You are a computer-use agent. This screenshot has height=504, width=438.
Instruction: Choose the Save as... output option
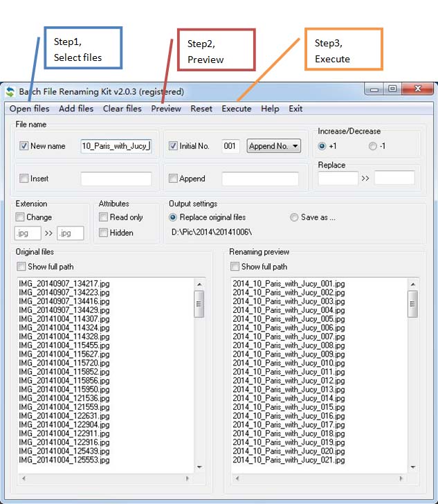click(x=294, y=217)
